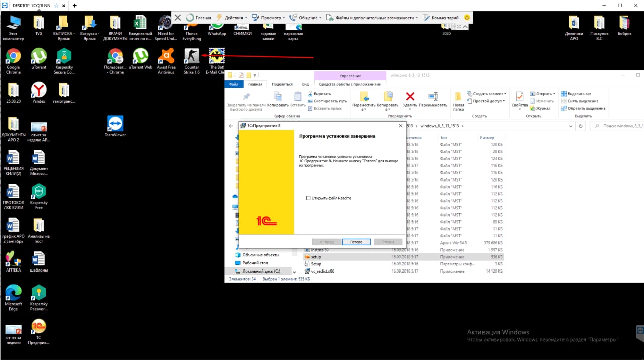This screenshot has width=644, height=360.
Task: Select Локальный диск (C:) in navigation pane
Action: click(261, 271)
